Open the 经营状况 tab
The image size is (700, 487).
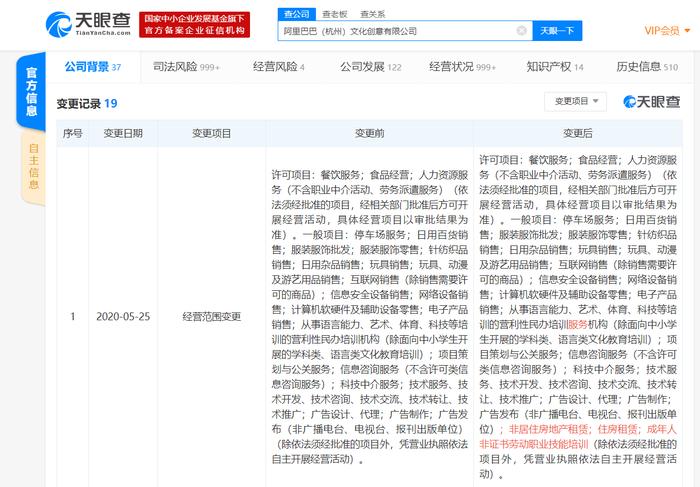(x=462, y=67)
